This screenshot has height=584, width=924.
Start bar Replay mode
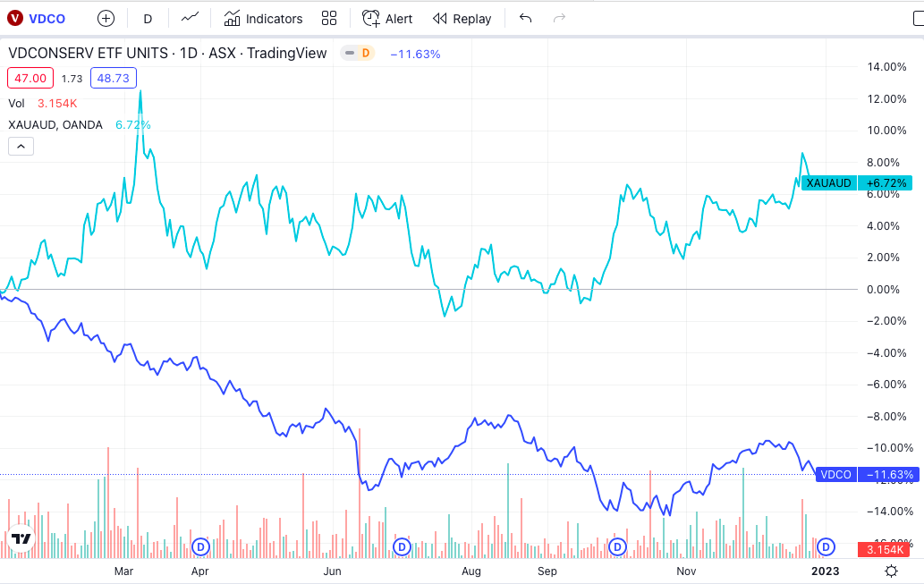pyautogui.click(x=462, y=19)
